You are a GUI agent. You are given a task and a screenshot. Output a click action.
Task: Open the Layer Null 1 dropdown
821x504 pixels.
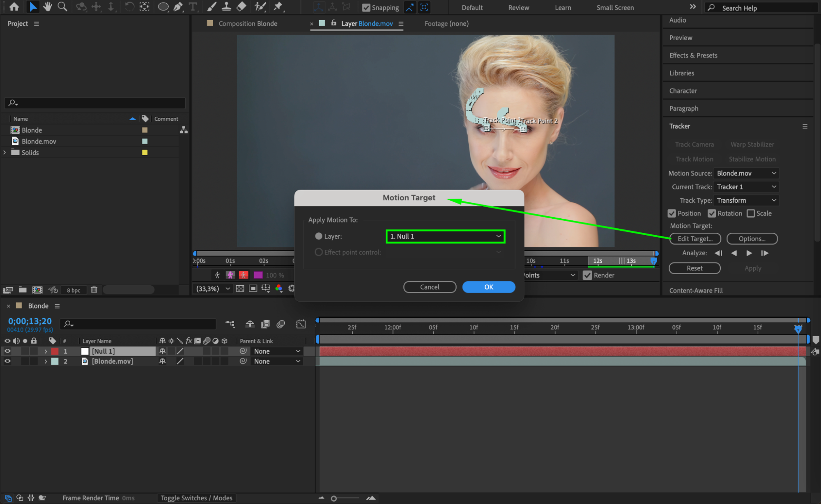coord(445,236)
